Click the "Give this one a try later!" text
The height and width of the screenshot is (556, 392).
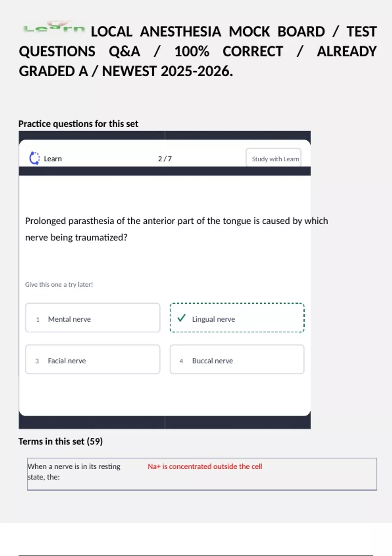click(x=59, y=285)
